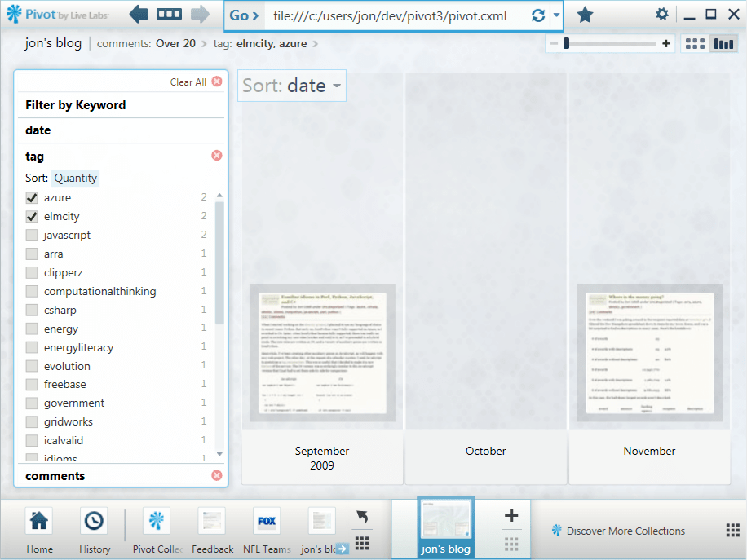Viewport: 747px width, 560px height.
Task: Open the September 2009 blog post thumbnail
Action: click(x=322, y=352)
